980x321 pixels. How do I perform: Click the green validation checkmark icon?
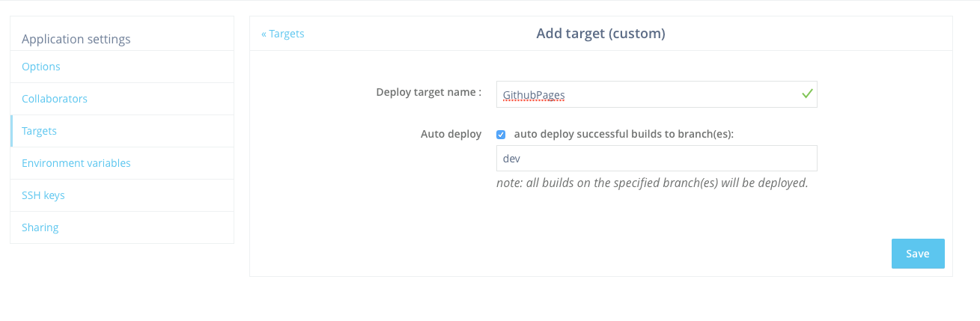point(807,94)
